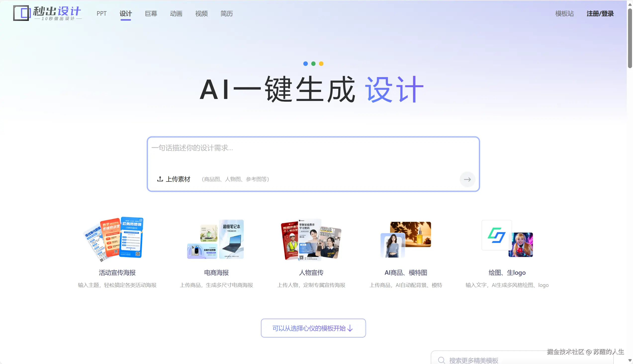Open the 视频 navigation item
The image size is (633, 364).
tap(201, 13)
